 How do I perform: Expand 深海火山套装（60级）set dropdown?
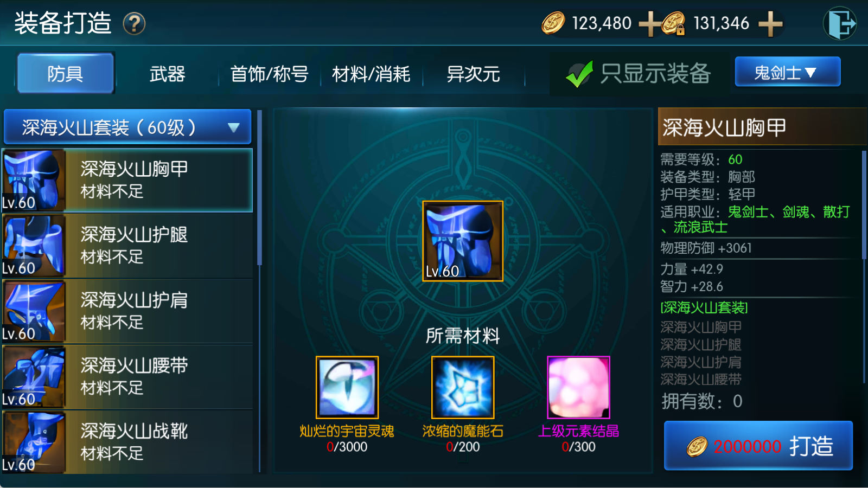127,127
